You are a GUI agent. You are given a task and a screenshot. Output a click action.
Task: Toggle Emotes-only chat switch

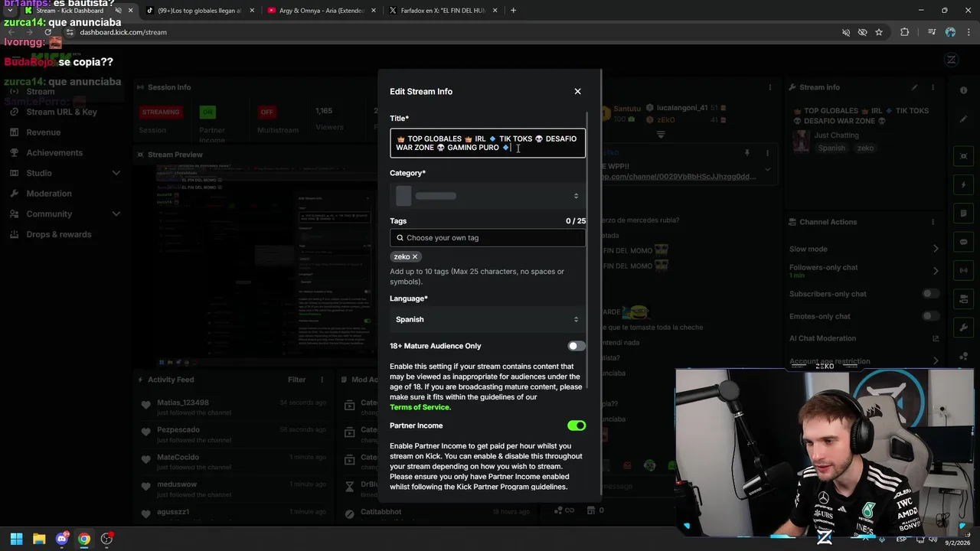coord(930,316)
